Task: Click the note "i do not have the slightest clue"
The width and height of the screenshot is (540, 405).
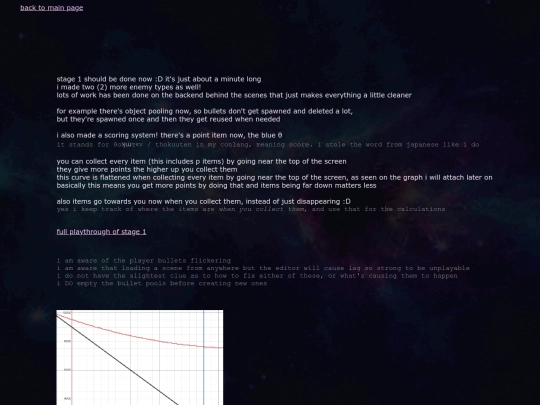Action: click(257, 276)
